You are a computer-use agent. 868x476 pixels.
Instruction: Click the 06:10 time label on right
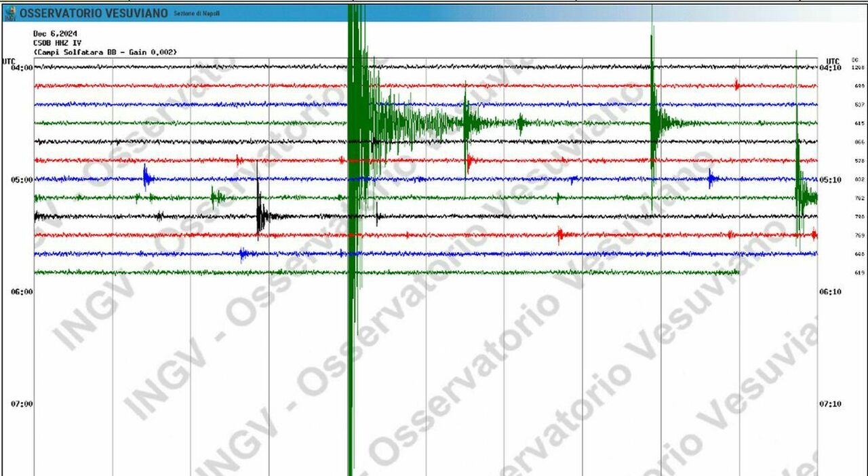click(830, 292)
